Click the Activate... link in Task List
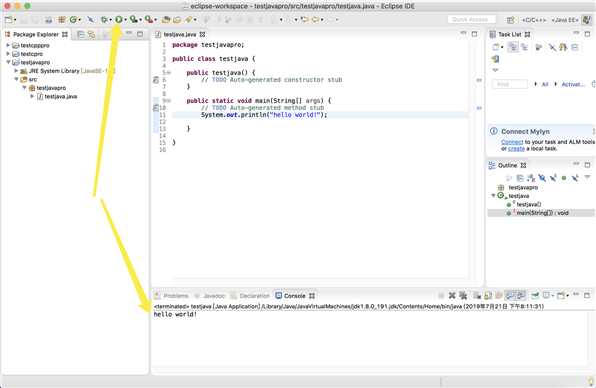The width and height of the screenshot is (596, 388). (573, 84)
